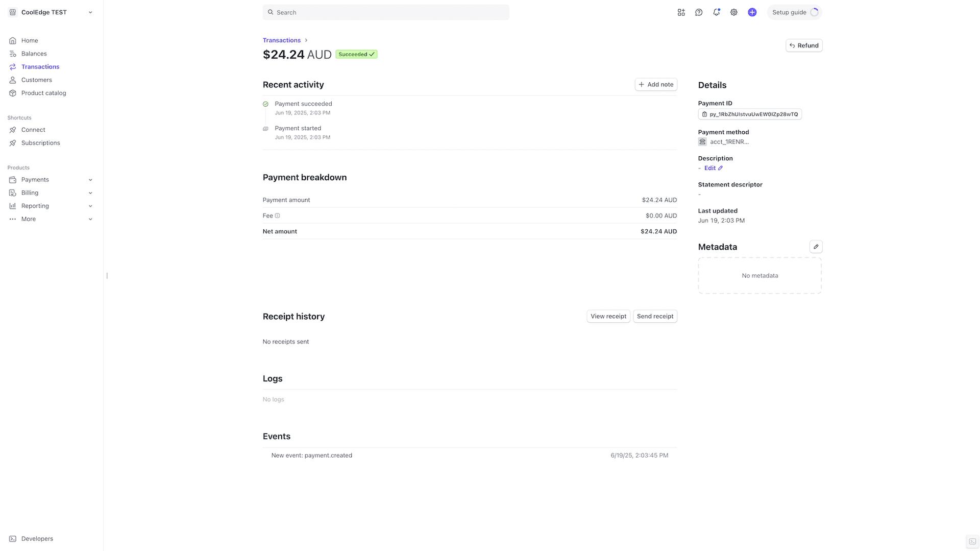Screen dimensions: 980x551
Task: Create something new with the purple plus icon
Action: (x=752, y=12)
